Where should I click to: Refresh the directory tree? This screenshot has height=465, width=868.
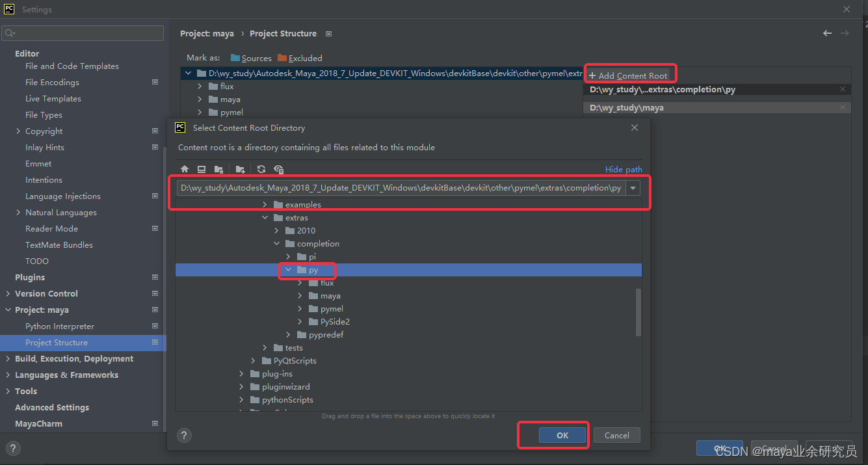click(x=261, y=169)
